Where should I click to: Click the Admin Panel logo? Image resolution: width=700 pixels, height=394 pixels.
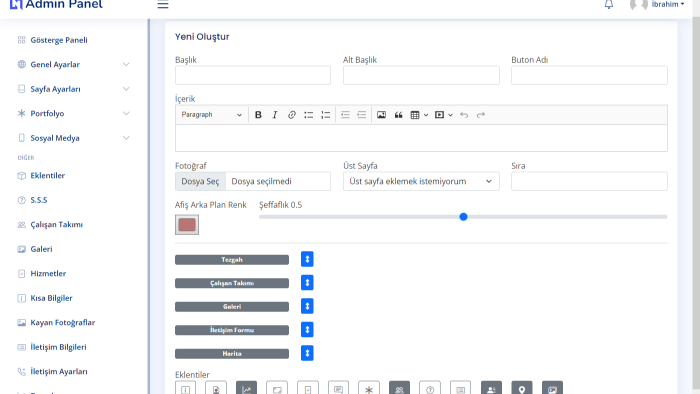(x=56, y=4)
